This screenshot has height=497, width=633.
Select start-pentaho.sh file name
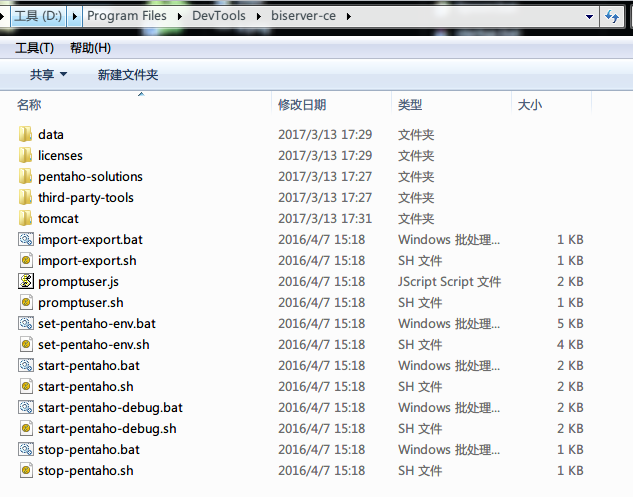[86, 386]
